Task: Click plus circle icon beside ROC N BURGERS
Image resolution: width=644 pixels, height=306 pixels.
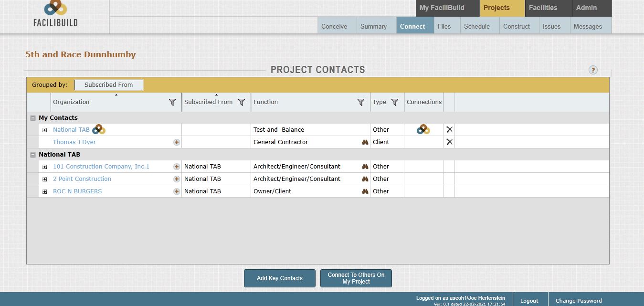Action: coord(177,191)
